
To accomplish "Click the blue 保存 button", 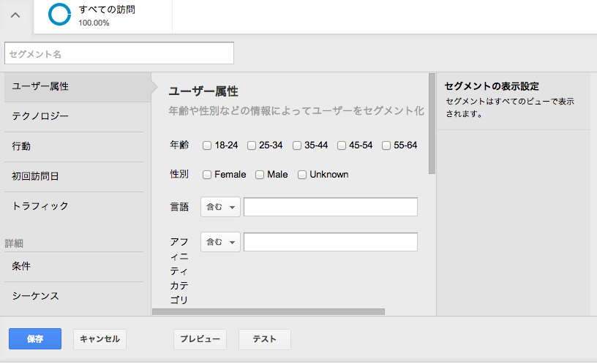I will coord(35,339).
